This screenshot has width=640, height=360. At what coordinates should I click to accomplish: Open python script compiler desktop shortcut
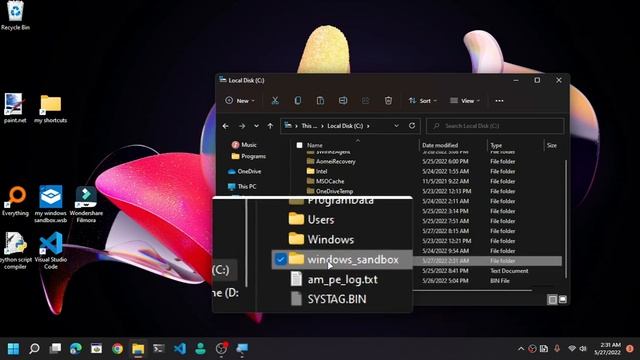pos(15,251)
